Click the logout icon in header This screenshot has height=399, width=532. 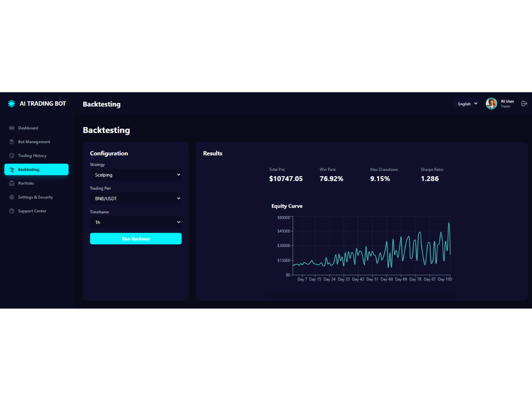[524, 104]
